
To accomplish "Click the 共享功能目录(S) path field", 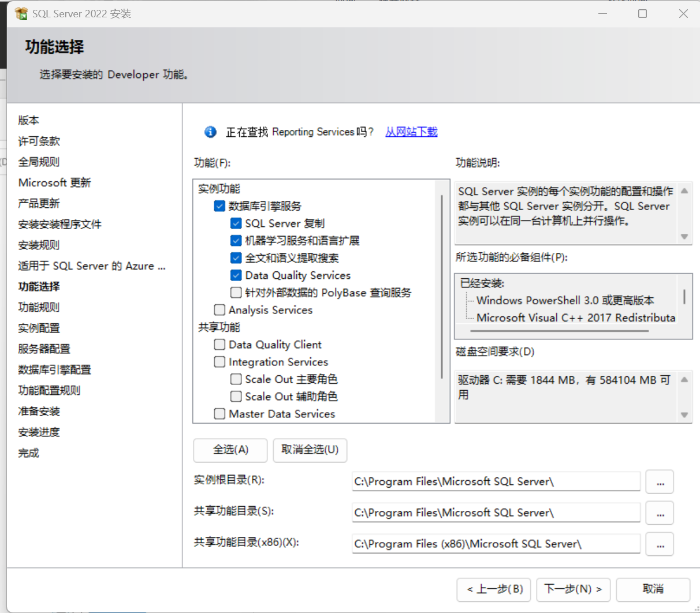I will pyautogui.click(x=496, y=513).
